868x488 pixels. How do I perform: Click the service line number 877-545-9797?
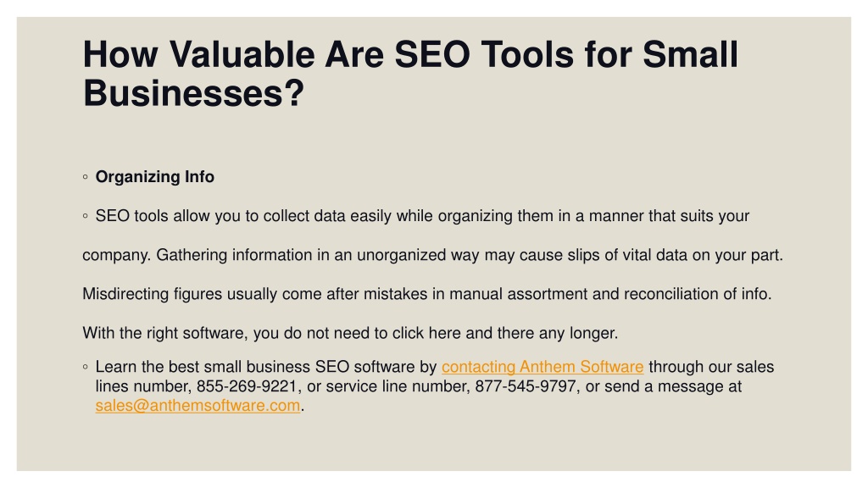526,386
